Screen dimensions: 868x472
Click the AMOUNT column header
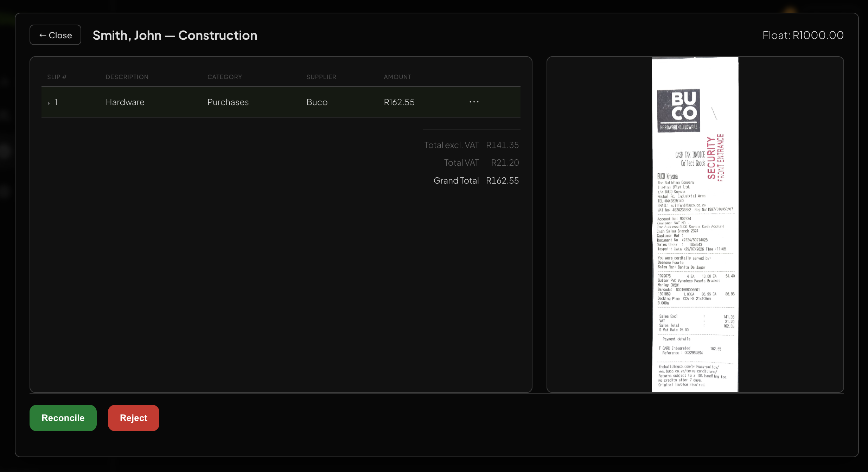click(x=397, y=77)
